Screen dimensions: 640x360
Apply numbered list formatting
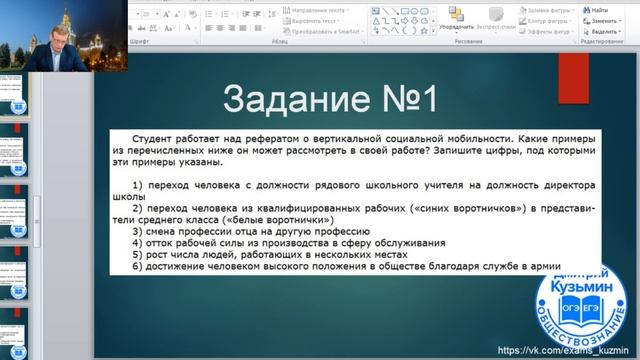point(224,14)
